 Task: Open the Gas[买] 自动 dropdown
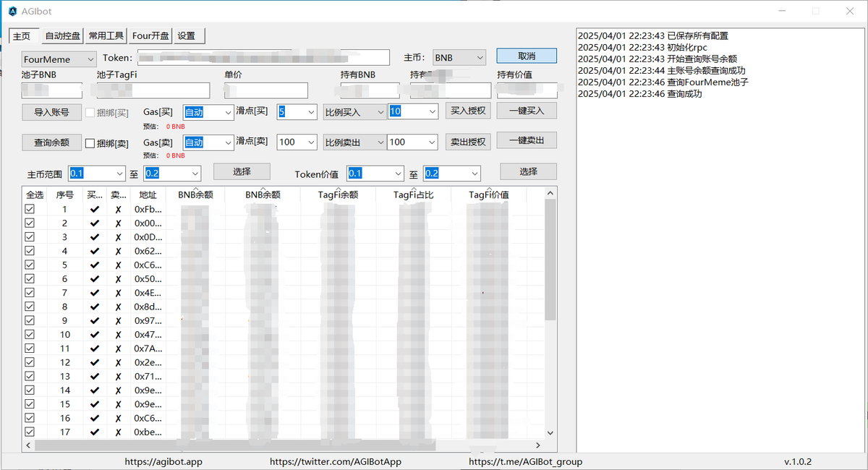(208, 112)
